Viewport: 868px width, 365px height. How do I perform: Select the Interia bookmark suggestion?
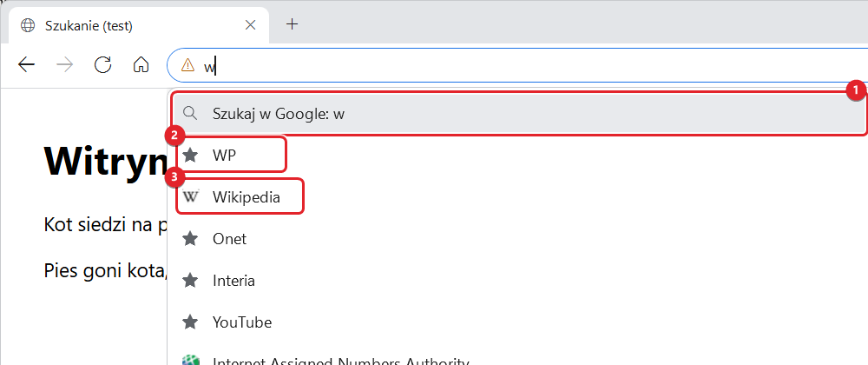point(517,280)
